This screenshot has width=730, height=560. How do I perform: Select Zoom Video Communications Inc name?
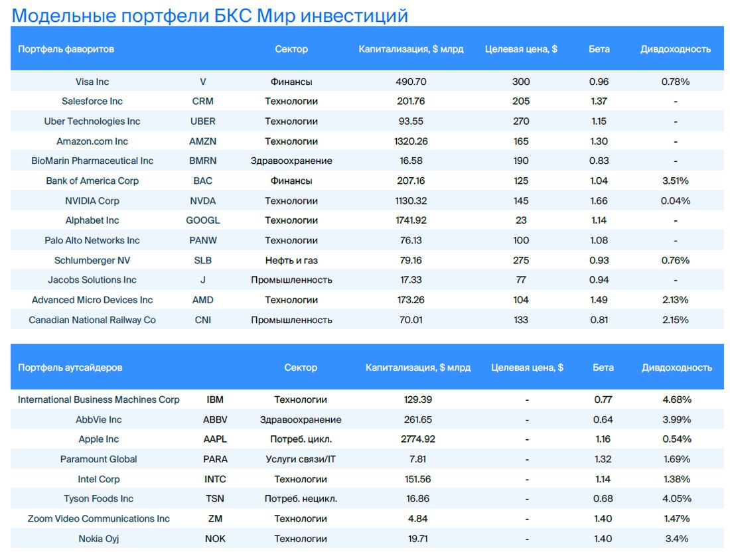coord(99,519)
